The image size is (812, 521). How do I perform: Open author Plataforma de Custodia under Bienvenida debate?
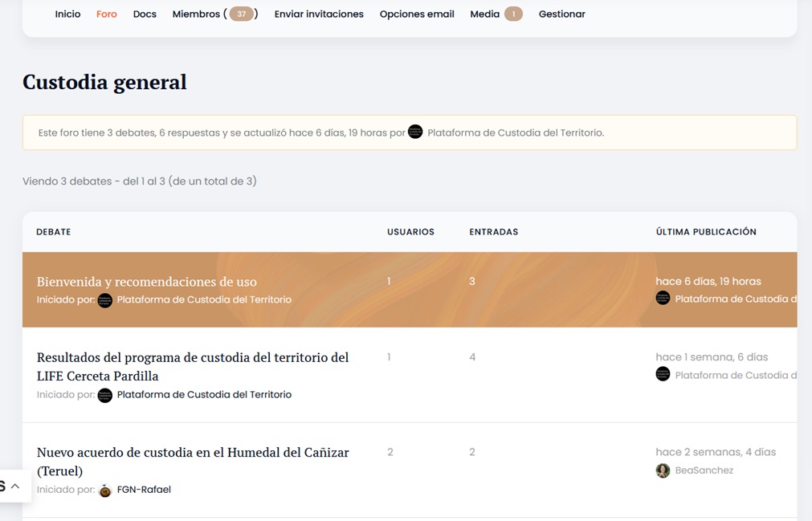[x=204, y=299]
